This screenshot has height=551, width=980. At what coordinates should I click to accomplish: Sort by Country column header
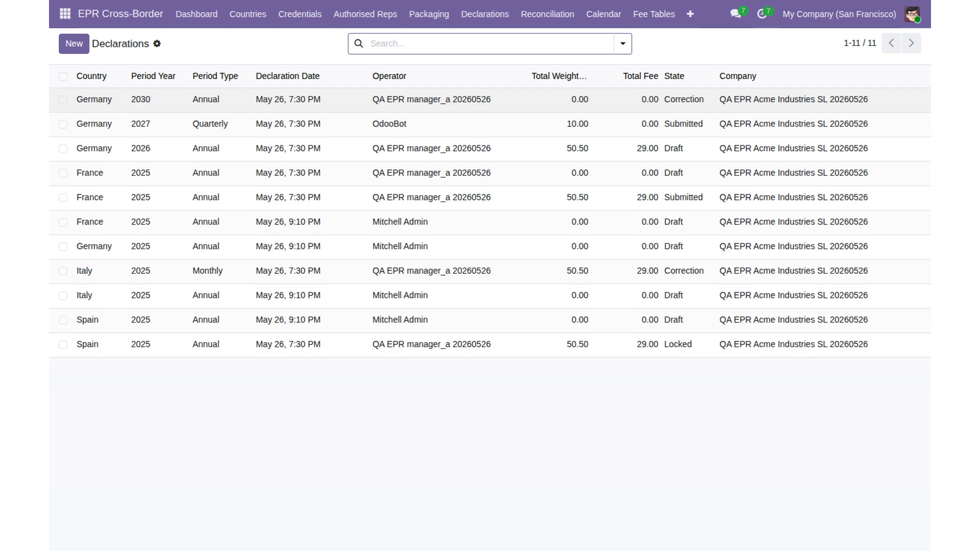pyautogui.click(x=91, y=76)
